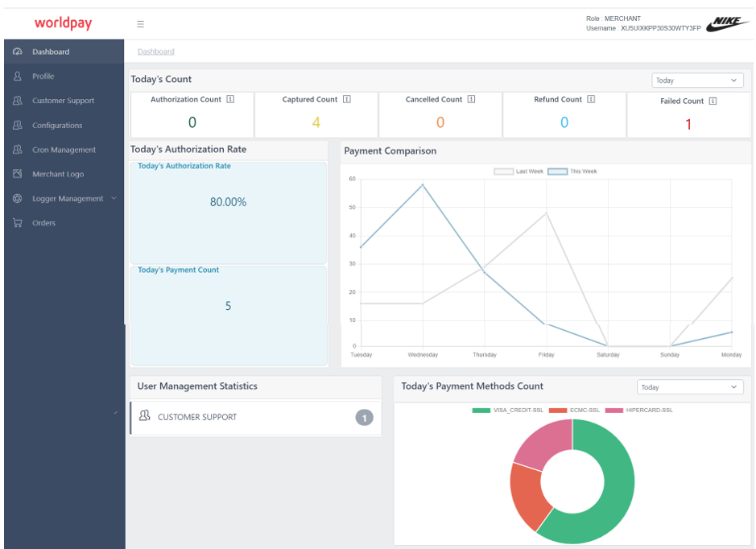Click the hamburger menu at the top
Image resolution: width=756 pixels, height=549 pixels.
[140, 23]
